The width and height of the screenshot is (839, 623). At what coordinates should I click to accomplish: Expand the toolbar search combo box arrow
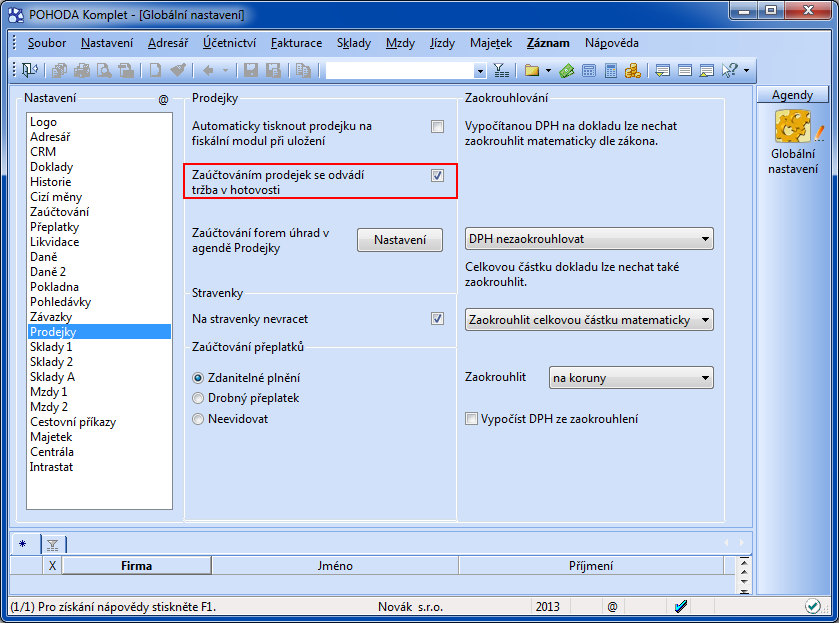[x=480, y=71]
